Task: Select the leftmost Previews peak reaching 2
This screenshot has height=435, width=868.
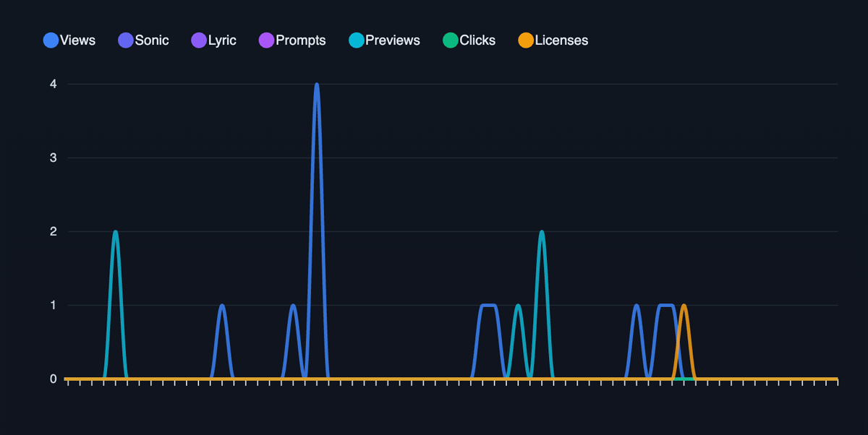Action: (x=115, y=232)
